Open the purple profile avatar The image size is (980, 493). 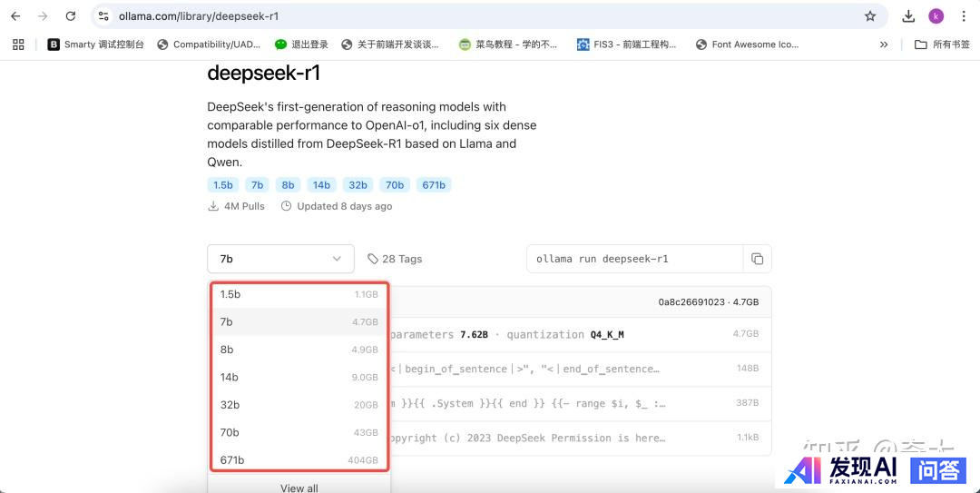click(x=936, y=16)
